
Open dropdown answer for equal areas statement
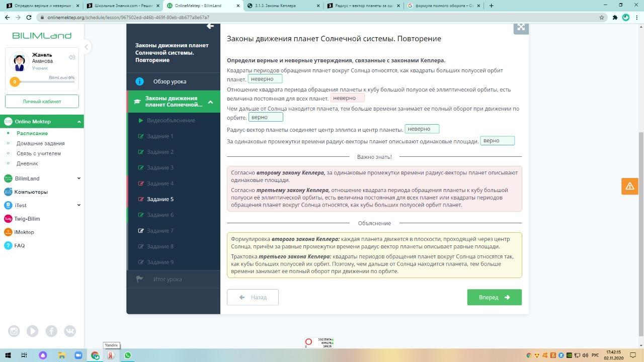pos(498,141)
